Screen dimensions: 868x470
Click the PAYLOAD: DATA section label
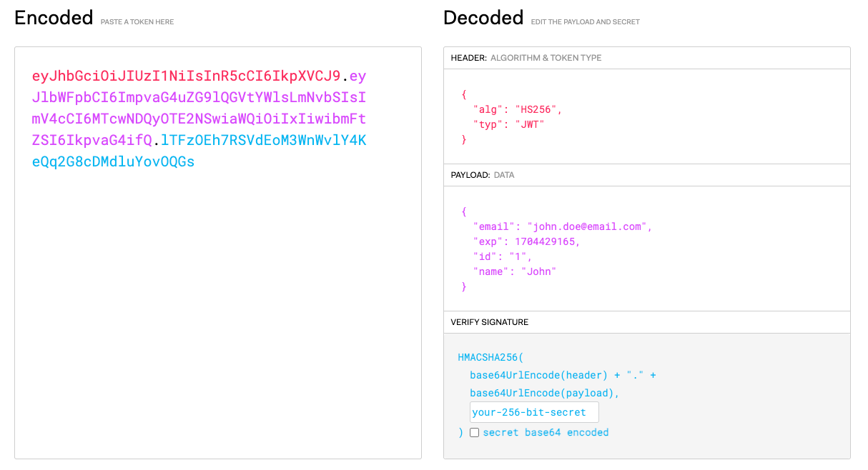tap(483, 175)
